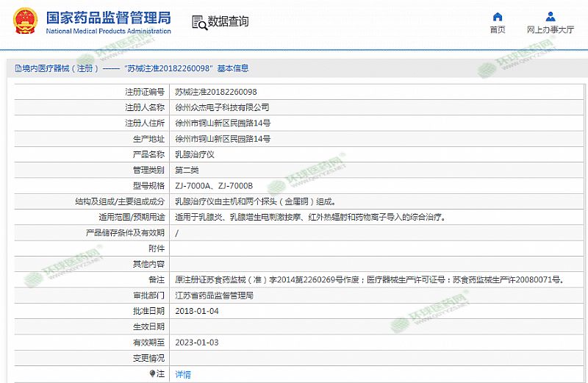Click the 国家药品监督管理局 site title

point(108,18)
